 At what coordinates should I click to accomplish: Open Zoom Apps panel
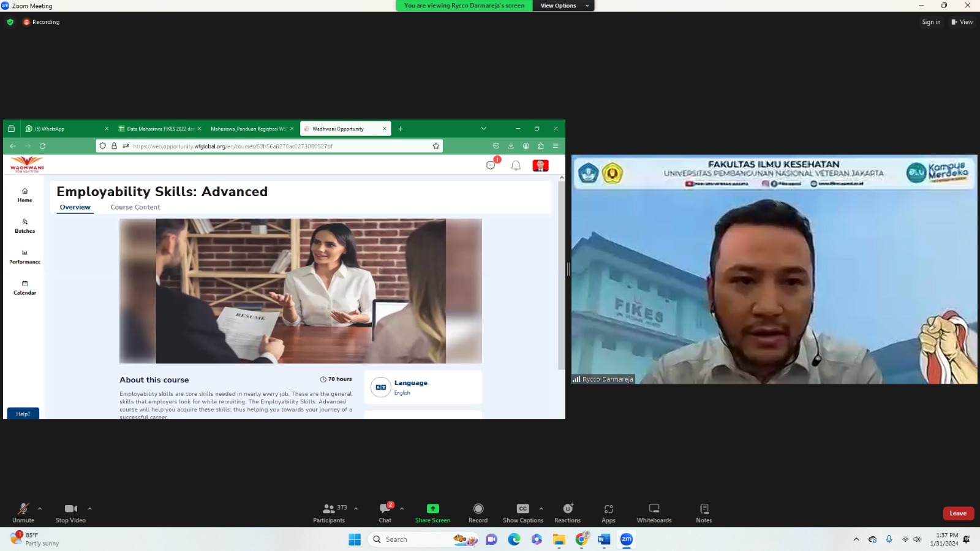[608, 512]
